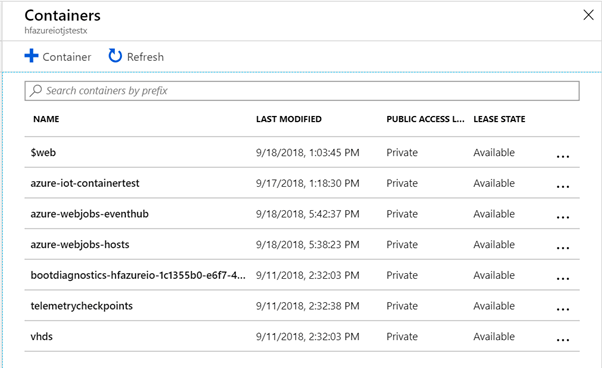Click the Container button label
Screen dimensions: 602x368
point(67,57)
